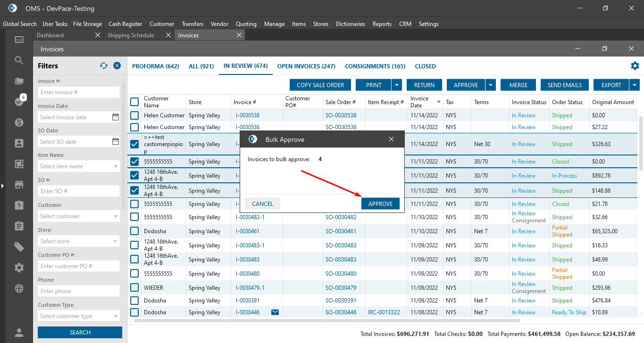644x343 pixels.
Task: Expand the Select customer dropdown
Action: point(116,217)
